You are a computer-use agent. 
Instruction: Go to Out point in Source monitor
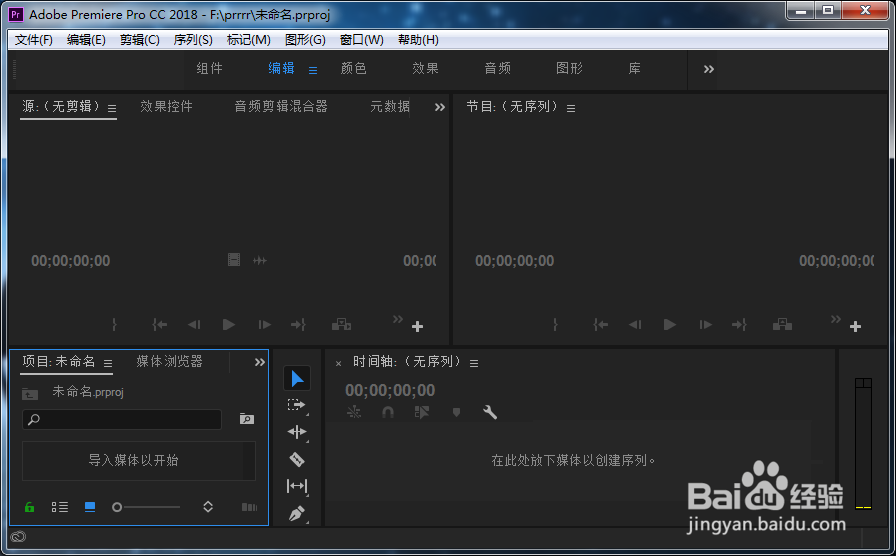coord(298,325)
